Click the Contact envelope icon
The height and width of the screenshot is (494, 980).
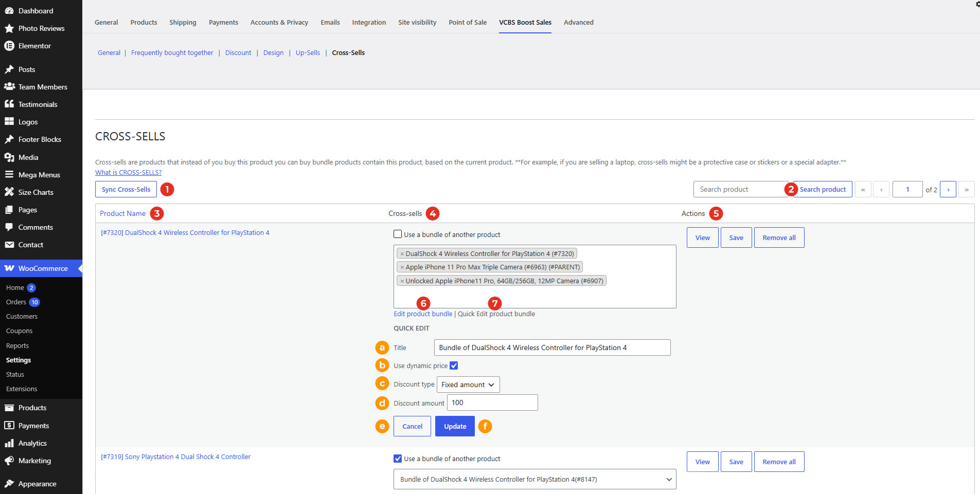[9, 245]
